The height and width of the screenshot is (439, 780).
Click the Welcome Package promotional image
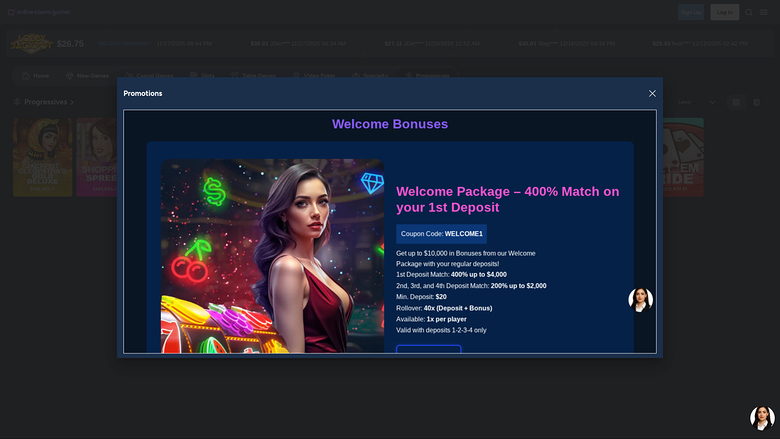point(272,256)
